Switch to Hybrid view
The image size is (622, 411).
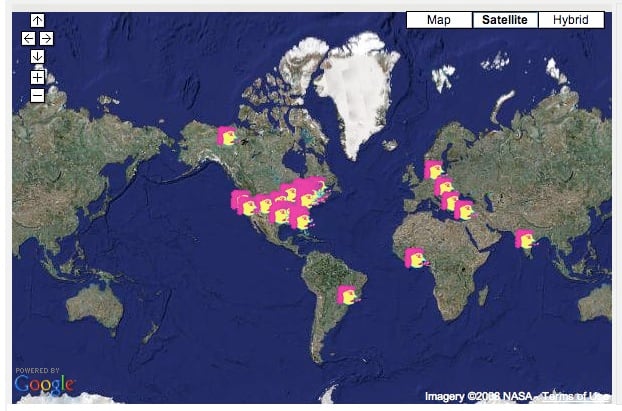571,20
